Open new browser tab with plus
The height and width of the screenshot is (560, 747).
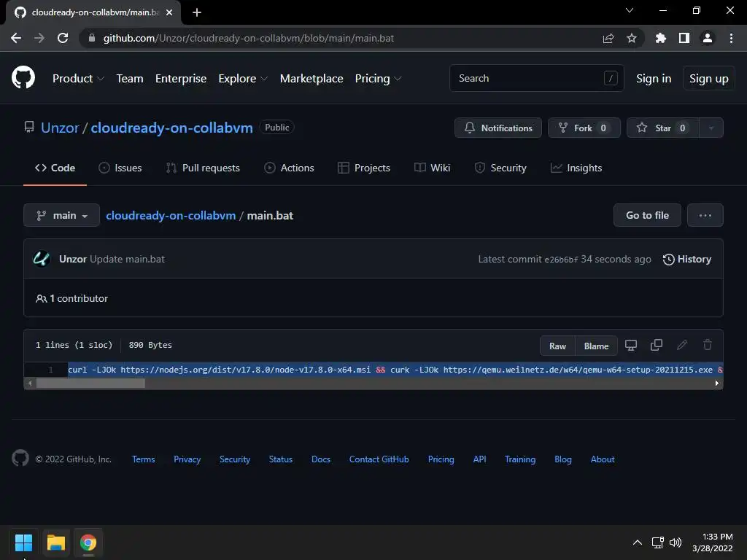(197, 12)
